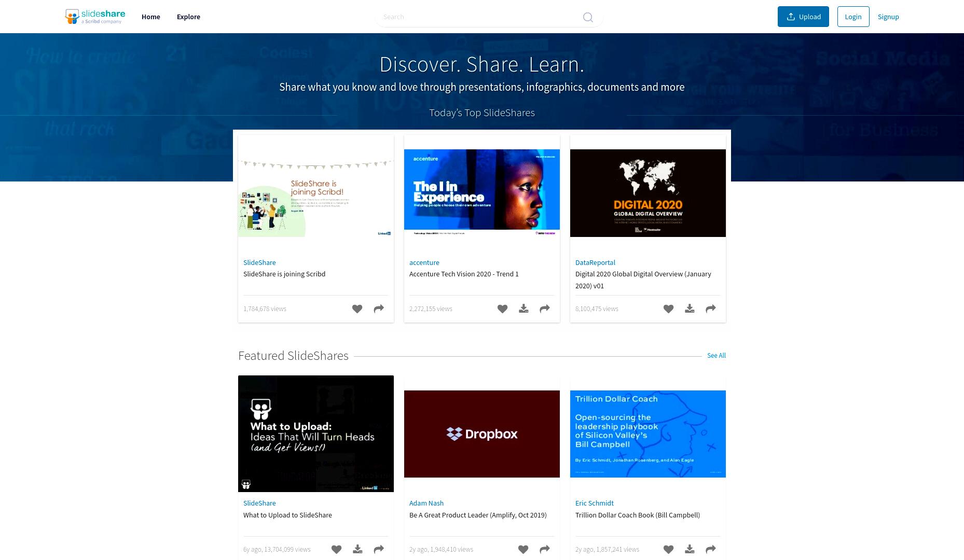Click '1,784,678 views' text
Screen dimensions: 964x560
pos(265,309)
